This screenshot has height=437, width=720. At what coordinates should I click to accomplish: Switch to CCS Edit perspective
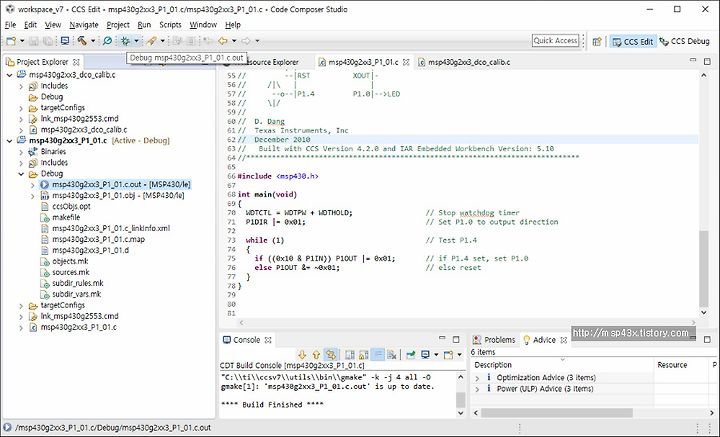(633, 41)
